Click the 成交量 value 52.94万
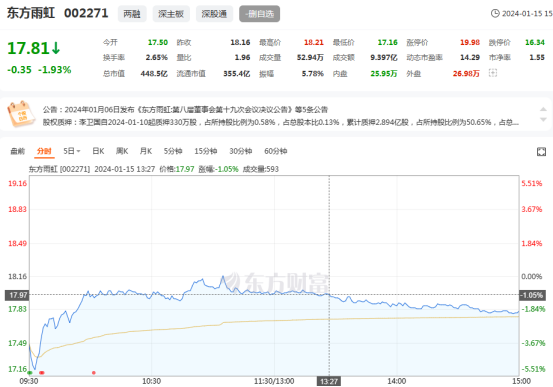 310,58
